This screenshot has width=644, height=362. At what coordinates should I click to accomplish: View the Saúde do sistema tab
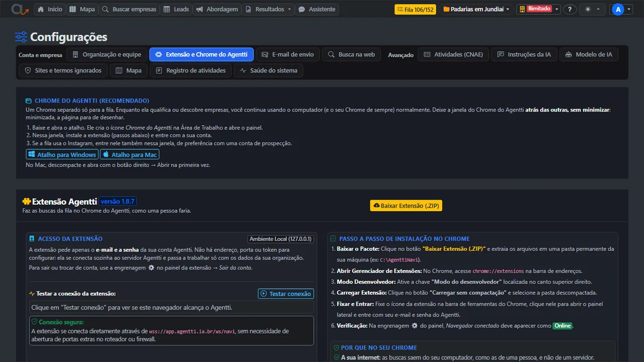tap(268, 70)
